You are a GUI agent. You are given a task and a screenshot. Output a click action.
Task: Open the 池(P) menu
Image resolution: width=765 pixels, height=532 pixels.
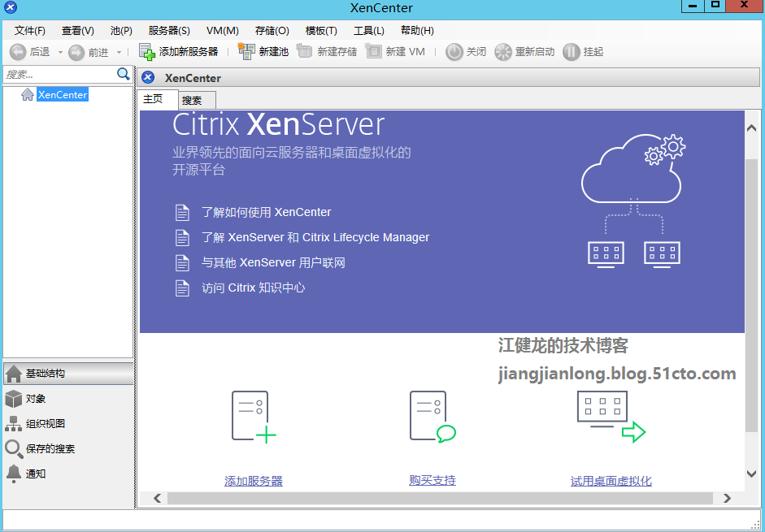pyautogui.click(x=121, y=31)
